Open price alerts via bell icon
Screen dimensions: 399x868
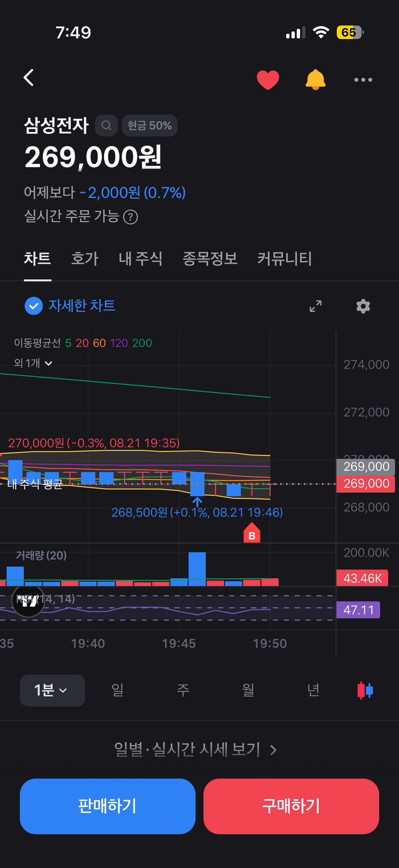point(315,80)
